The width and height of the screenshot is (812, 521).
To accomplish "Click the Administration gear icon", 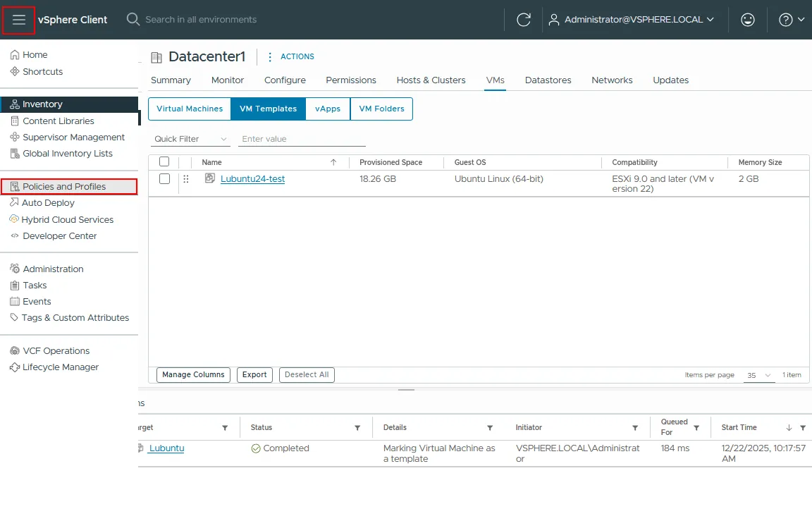I will (15, 269).
